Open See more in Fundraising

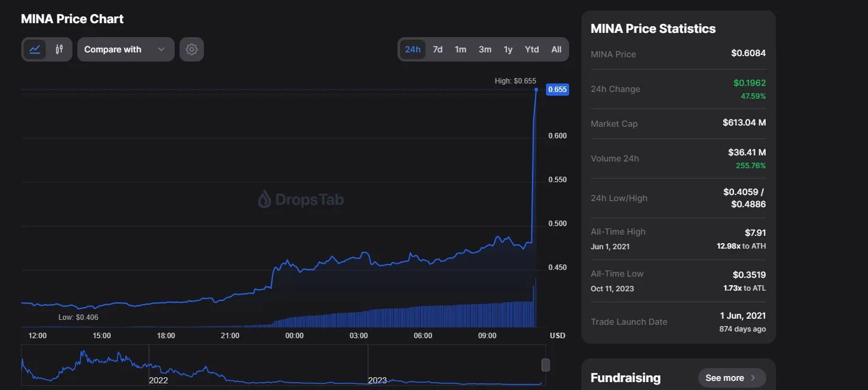coord(732,378)
